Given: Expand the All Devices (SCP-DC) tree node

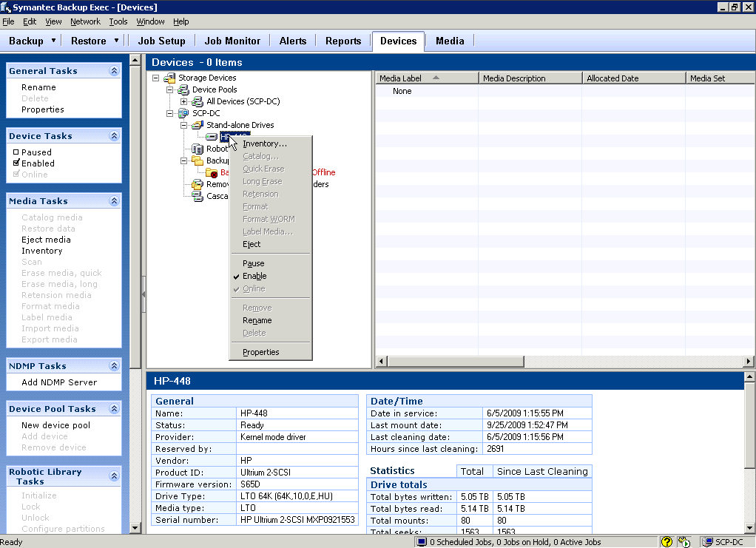Looking at the screenshot, I should coord(183,101).
